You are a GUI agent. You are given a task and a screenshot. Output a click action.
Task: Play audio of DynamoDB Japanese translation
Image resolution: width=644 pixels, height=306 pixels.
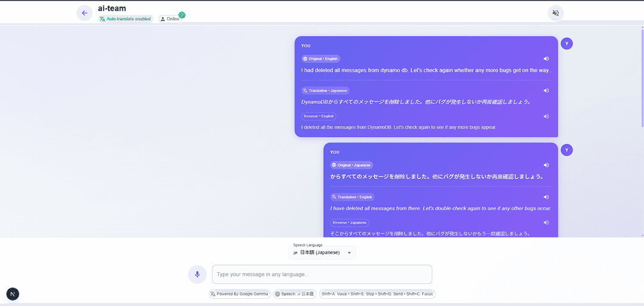(x=546, y=91)
